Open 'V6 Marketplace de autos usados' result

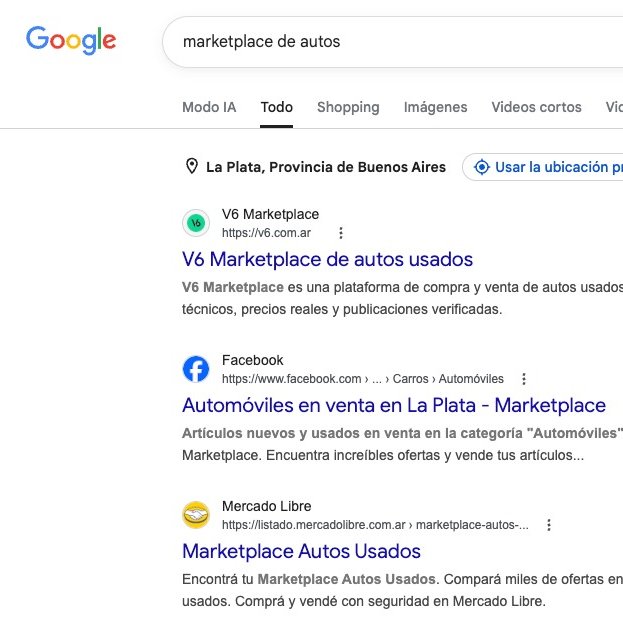pyautogui.click(x=327, y=259)
